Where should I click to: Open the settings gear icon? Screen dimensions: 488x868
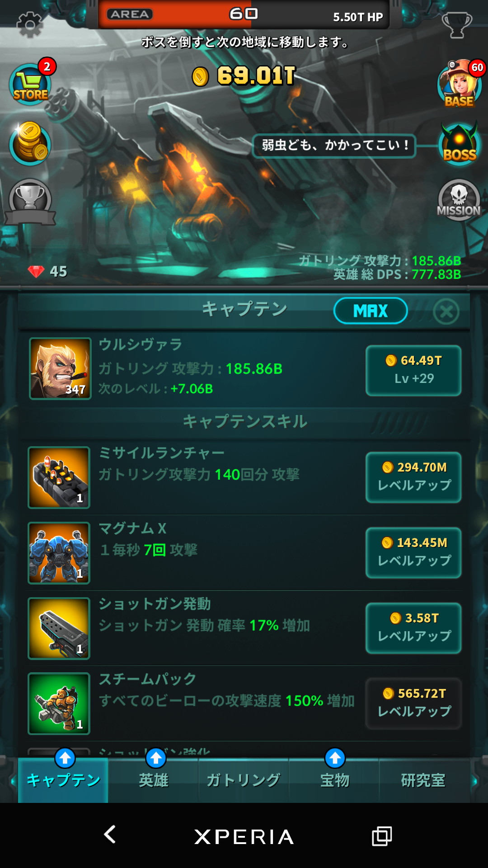(30, 24)
